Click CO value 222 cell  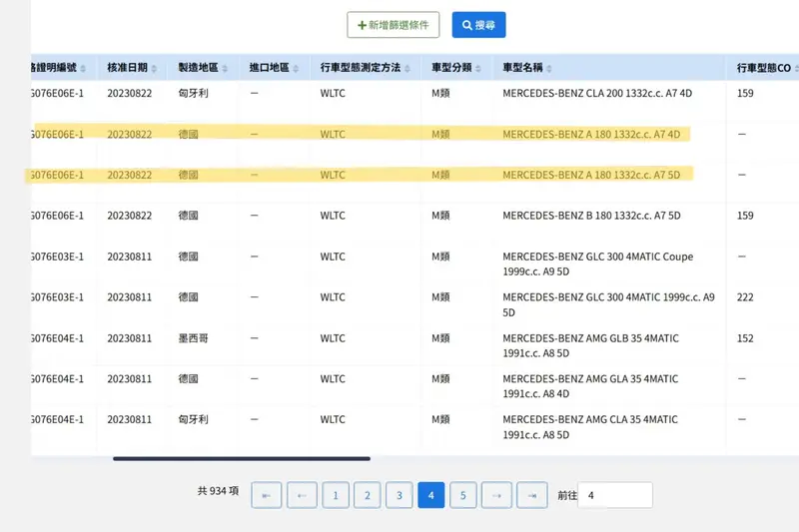[745, 297]
